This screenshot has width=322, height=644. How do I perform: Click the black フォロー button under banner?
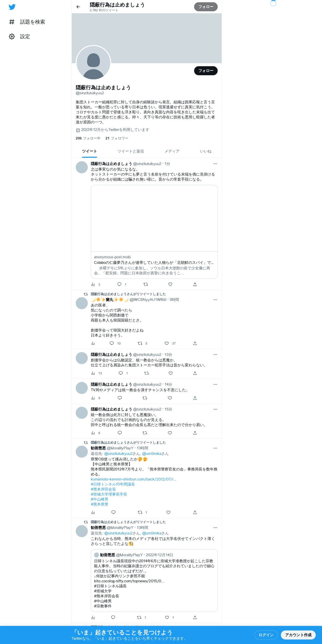click(206, 71)
